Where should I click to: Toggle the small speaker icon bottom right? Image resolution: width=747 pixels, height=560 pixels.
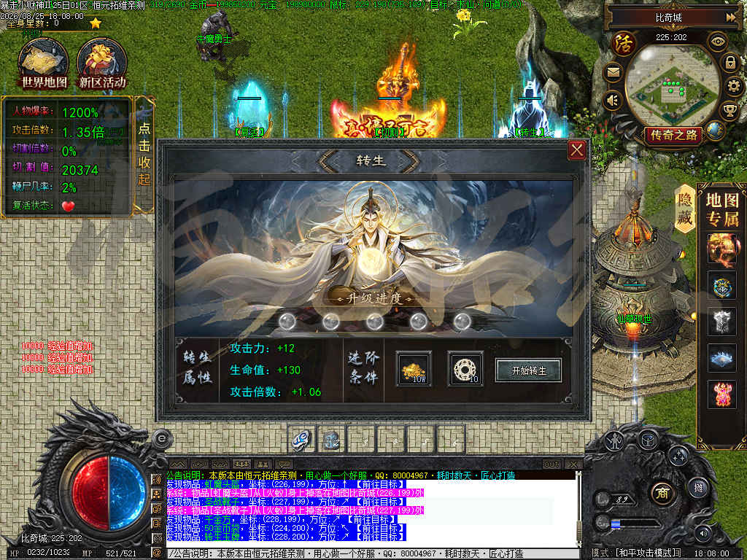(x=703, y=532)
